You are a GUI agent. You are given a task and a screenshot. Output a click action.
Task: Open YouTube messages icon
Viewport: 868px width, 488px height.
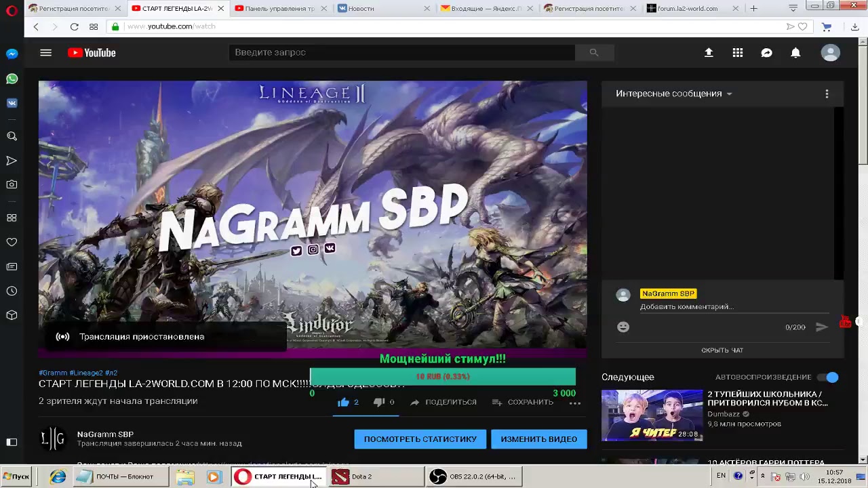pos(766,52)
